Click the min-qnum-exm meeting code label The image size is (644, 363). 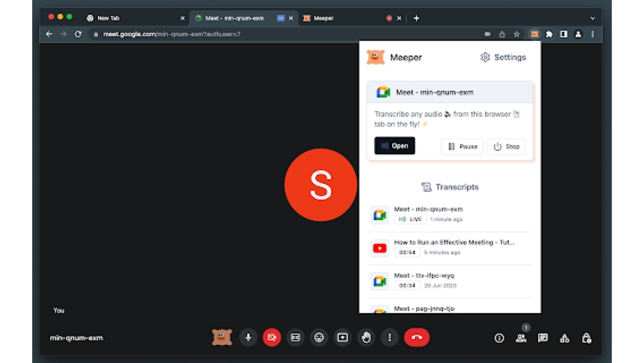coord(77,338)
